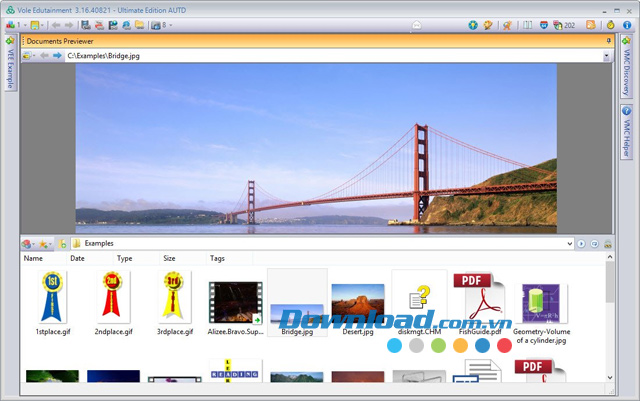This screenshot has width=640, height=401.
Task: Click the faded envelope icon in toolbar center
Action: coord(416,25)
